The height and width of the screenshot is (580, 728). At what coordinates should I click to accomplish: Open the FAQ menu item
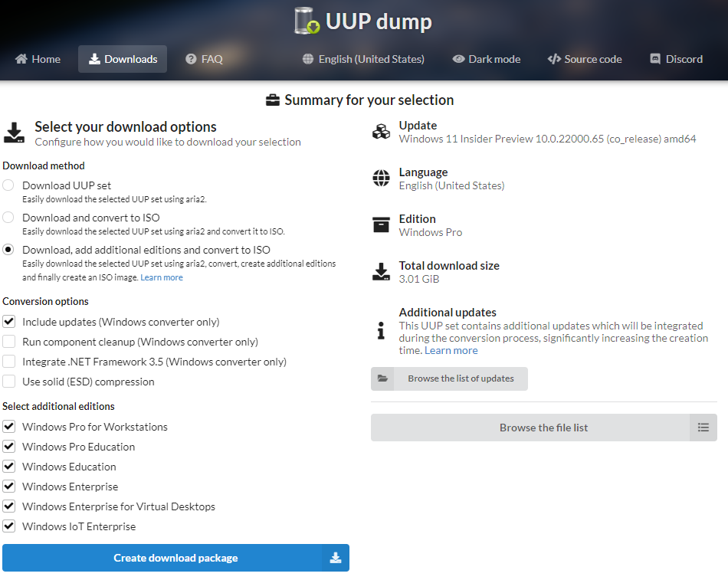pos(205,59)
